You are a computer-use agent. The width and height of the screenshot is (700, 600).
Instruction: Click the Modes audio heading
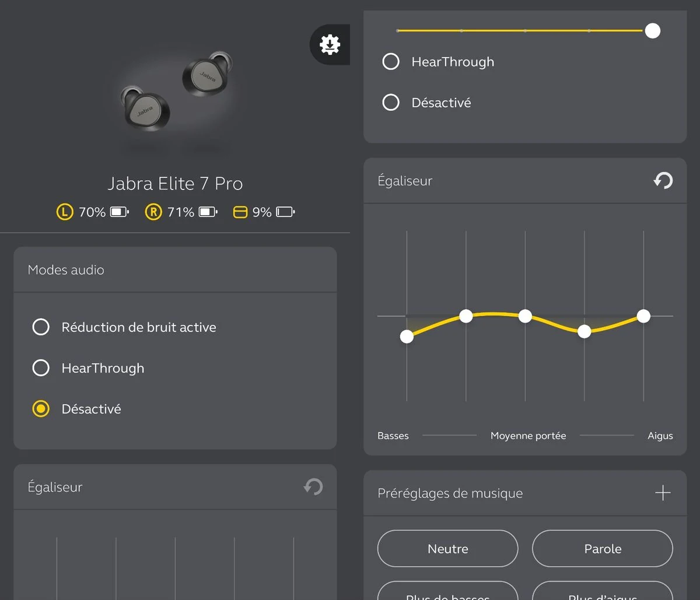pos(66,270)
